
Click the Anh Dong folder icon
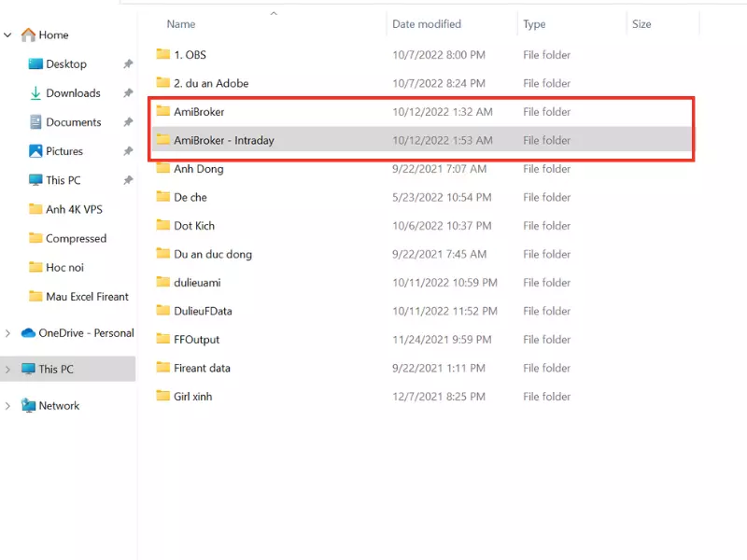pos(162,168)
